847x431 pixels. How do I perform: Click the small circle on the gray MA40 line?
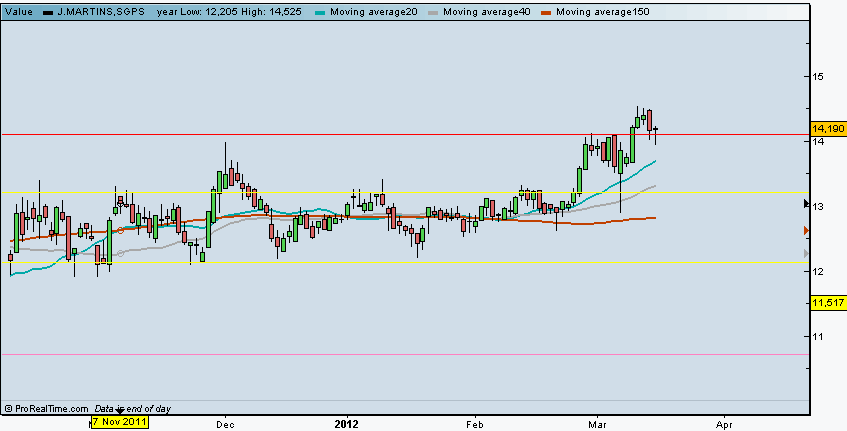(120, 253)
